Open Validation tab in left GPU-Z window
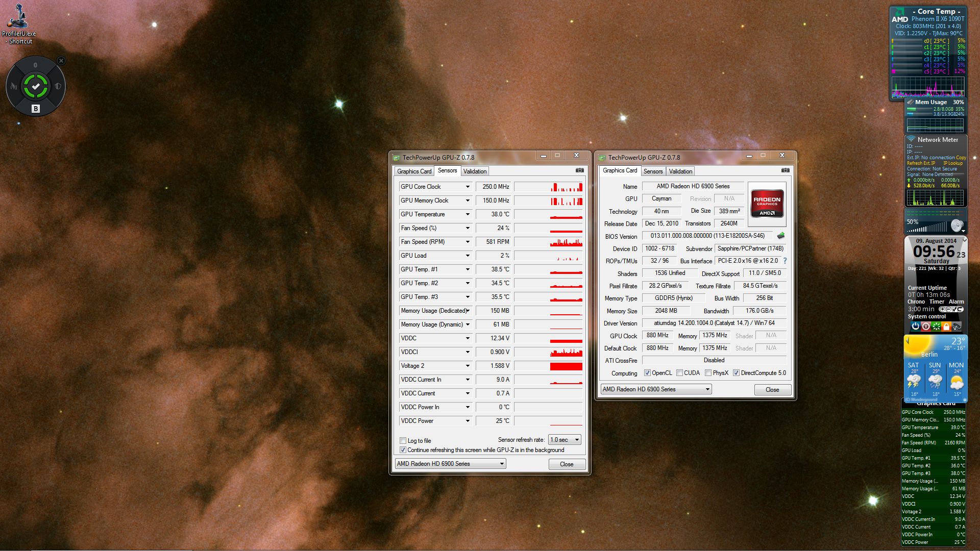This screenshot has height=551, width=980. click(475, 171)
